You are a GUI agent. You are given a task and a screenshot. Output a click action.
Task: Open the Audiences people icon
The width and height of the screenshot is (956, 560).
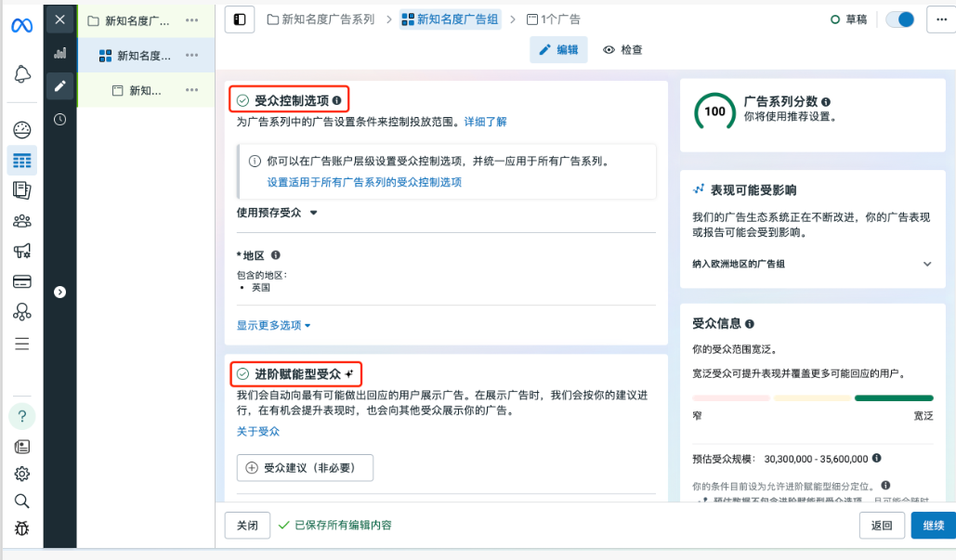click(x=22, y=221)
